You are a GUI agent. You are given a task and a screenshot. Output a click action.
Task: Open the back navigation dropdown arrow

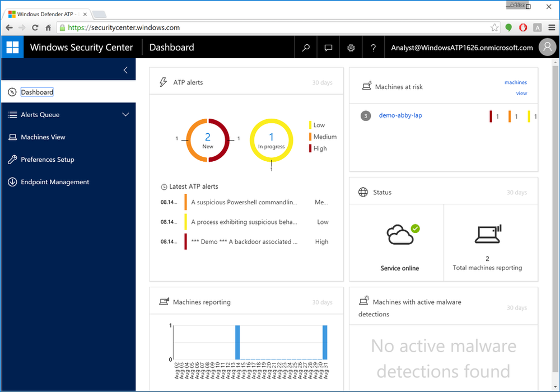(x=21, y=27)
